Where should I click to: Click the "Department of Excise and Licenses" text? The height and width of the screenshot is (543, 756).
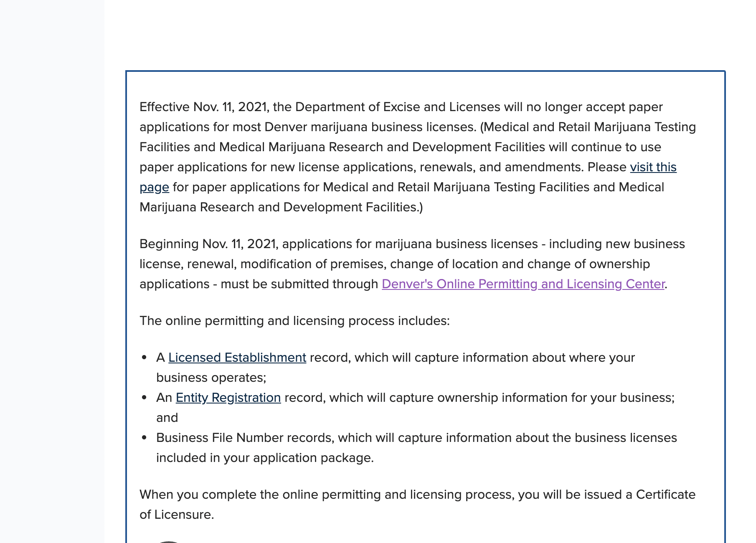click(398, 107)
